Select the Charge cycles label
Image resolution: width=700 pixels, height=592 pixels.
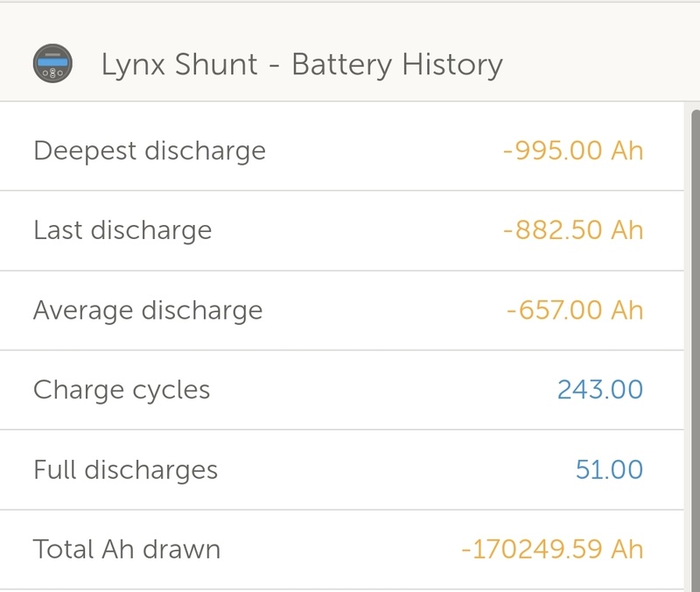pyautogui.click(x=122, y=390)
